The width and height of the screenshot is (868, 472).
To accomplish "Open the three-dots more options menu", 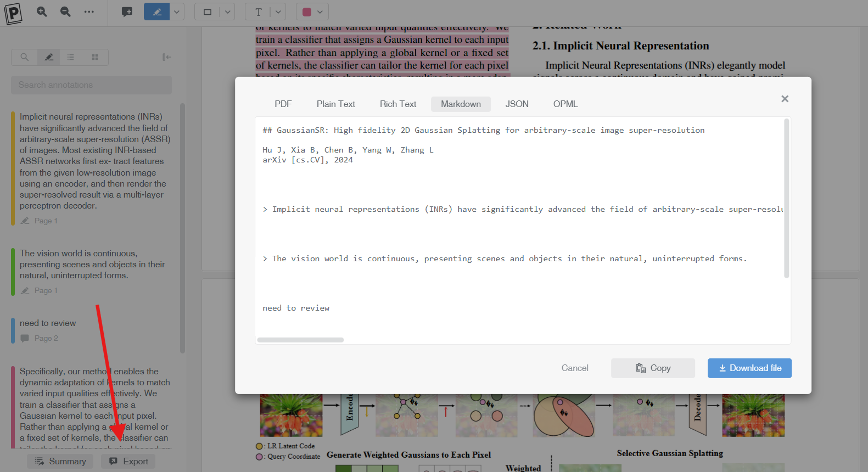I will [89, 12].
